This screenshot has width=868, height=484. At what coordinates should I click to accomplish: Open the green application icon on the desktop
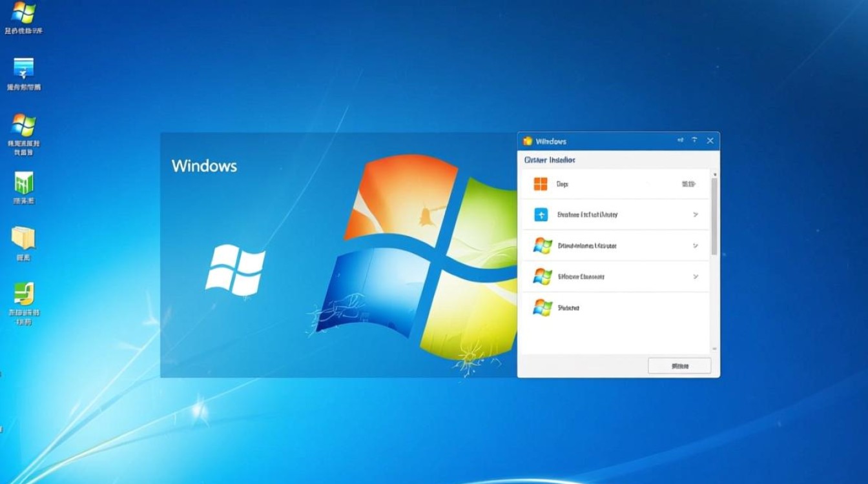(x=24, y=183)
